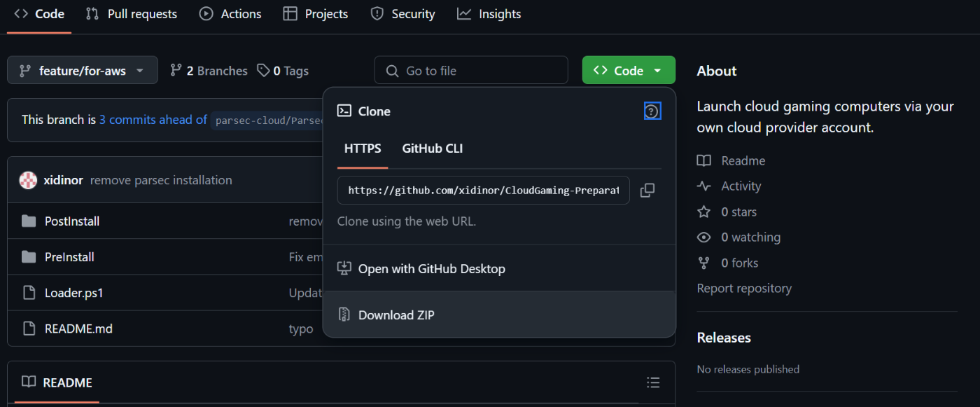Click the branch icon beside 2 Branches
The width and height of the screenshot is (980, 407).
(x=176, y=71)
